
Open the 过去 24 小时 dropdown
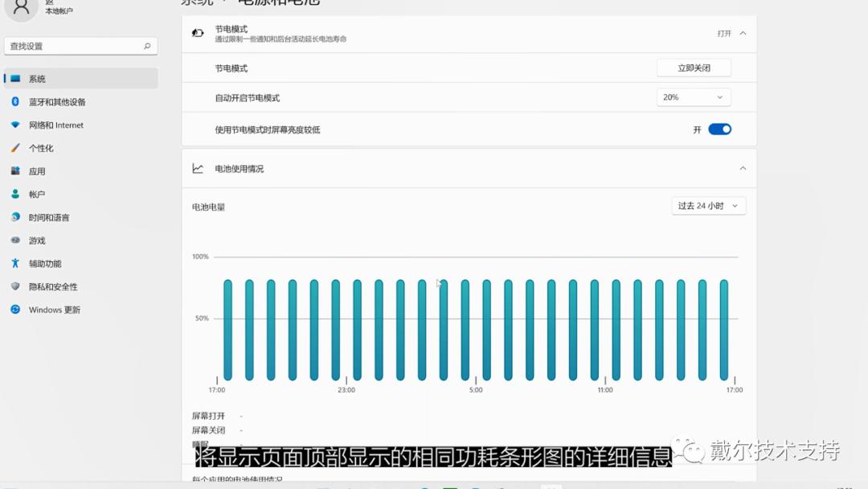pos(708,206)
